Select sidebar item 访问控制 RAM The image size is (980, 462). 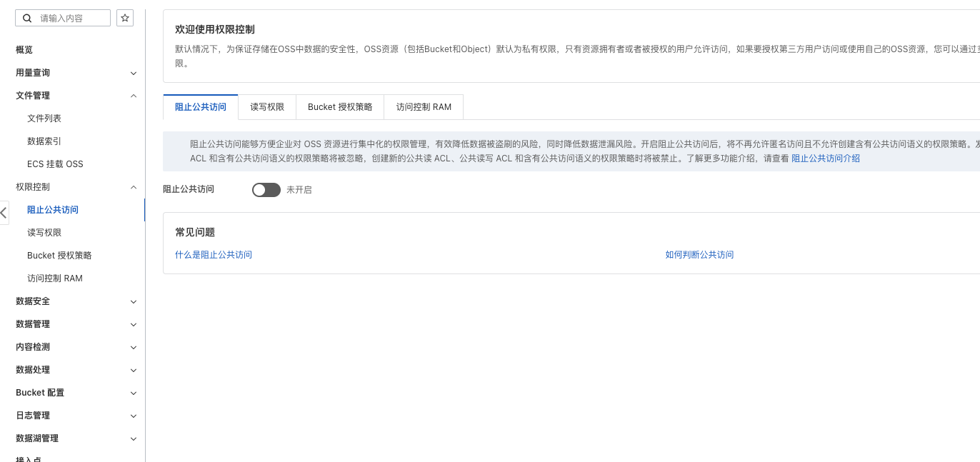[x=55, y=278]
